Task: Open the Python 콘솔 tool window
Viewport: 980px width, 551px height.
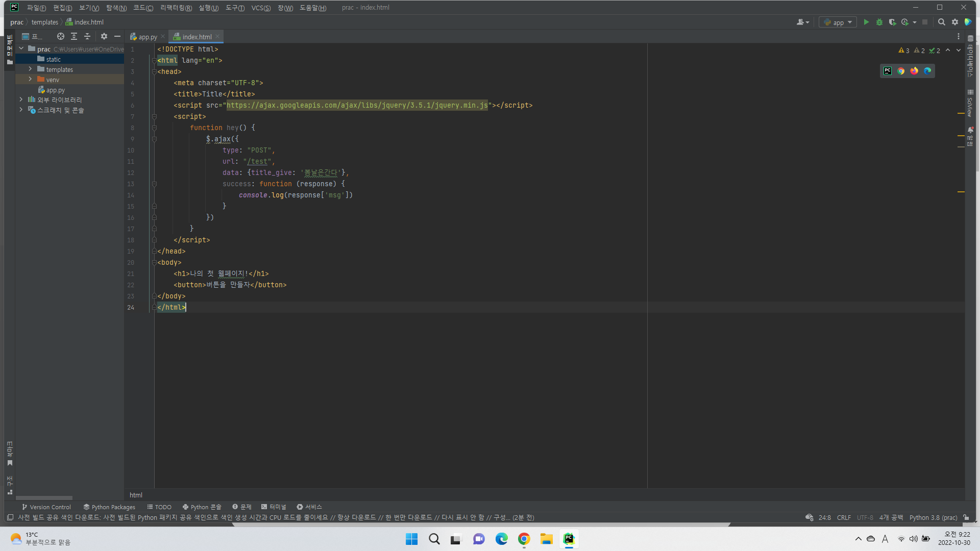Action: 202,507
